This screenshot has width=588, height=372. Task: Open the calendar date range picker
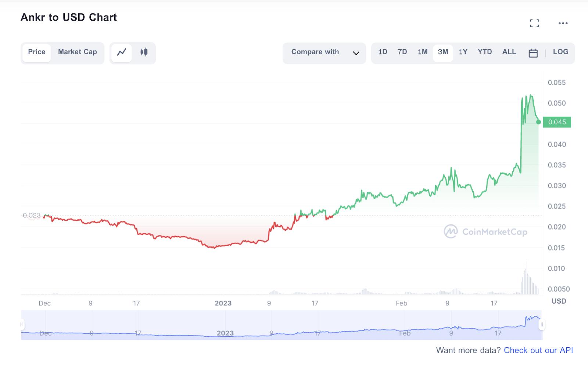point(533,53)
